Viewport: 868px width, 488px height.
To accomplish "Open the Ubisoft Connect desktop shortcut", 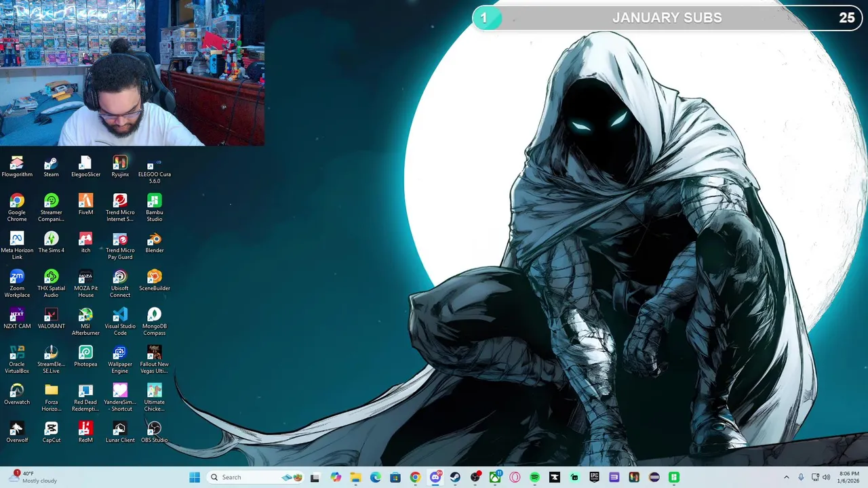I will [x=120, y=284].
